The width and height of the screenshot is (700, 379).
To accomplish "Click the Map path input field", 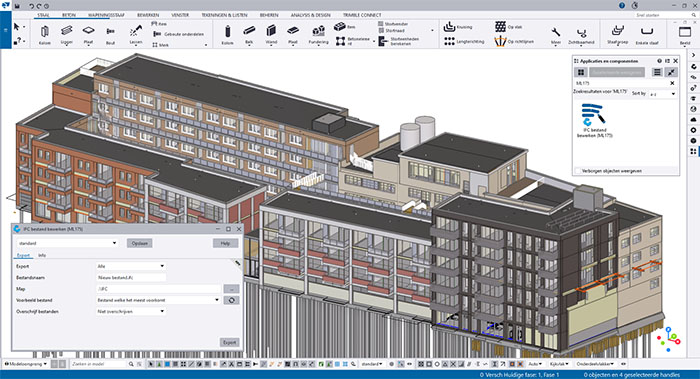I will [158, 289].
